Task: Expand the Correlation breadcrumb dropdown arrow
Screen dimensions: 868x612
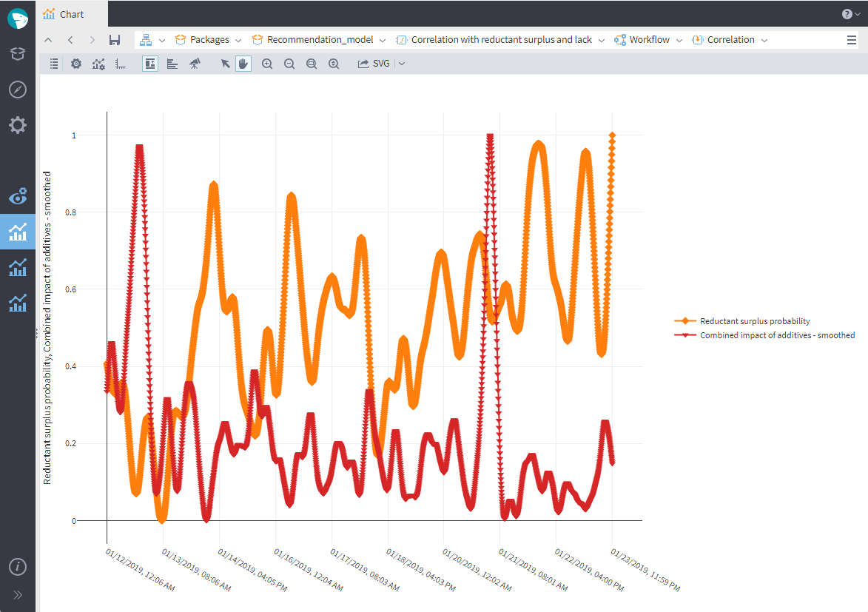Action: pyautogui.click(x=764, y=41)
